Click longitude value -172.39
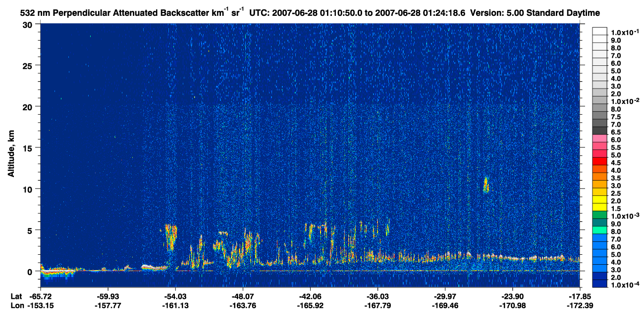This screenshot has height=330, width=644. [580, 305]
